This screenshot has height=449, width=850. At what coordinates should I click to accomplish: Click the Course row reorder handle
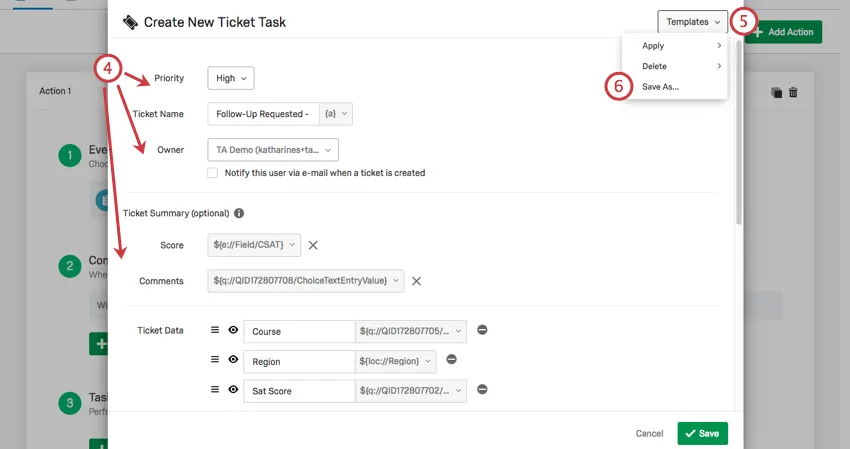point(214,330)
